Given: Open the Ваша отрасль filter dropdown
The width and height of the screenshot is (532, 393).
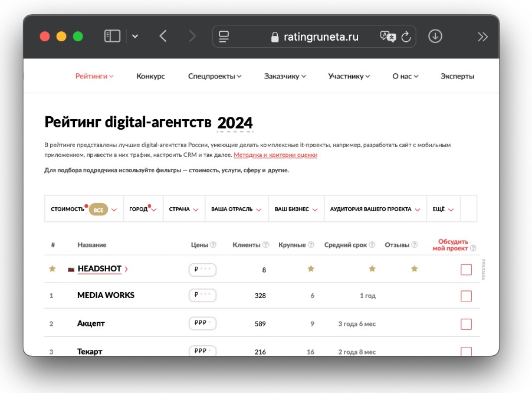Looking at the screenshot, I should coord(236,209).
